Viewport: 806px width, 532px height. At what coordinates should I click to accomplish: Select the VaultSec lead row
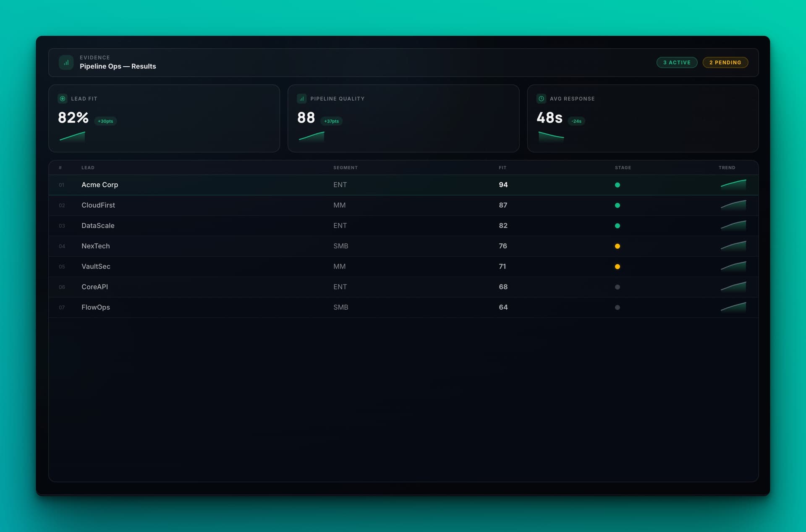point(96,266)
